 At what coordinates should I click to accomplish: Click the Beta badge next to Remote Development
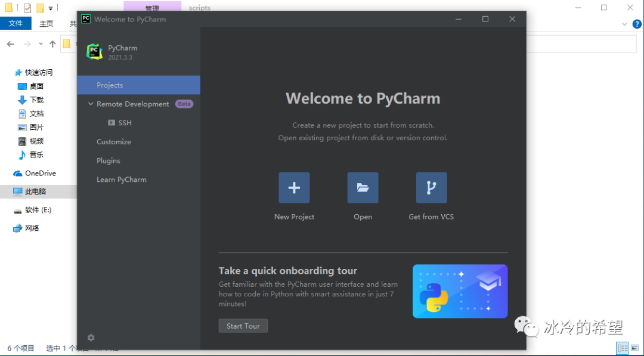click(184, 104)
